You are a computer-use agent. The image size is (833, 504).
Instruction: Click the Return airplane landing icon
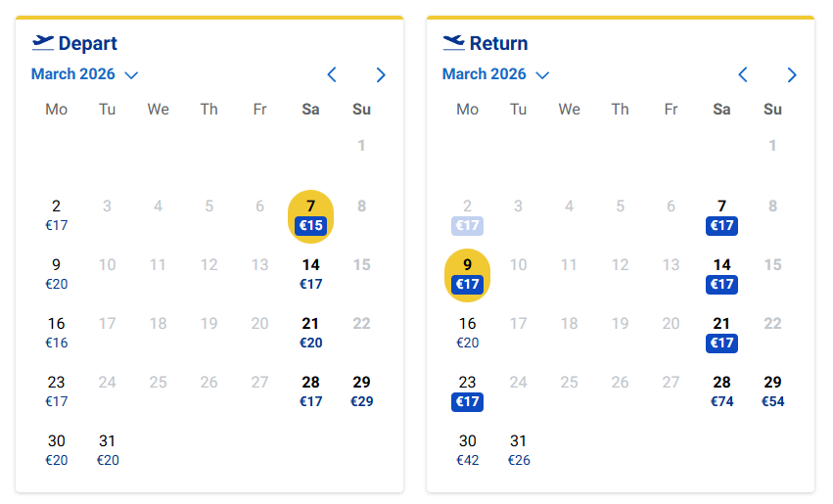(454, 42)
